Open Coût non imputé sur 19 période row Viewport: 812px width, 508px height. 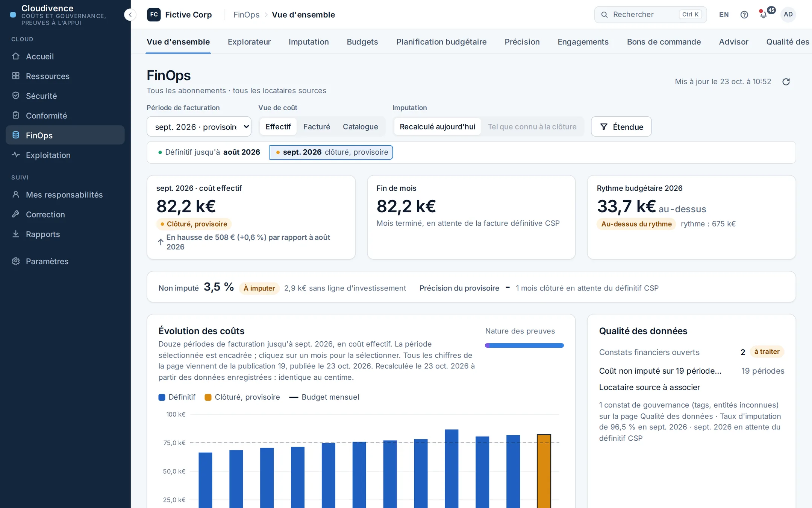[x=691, y=371]
